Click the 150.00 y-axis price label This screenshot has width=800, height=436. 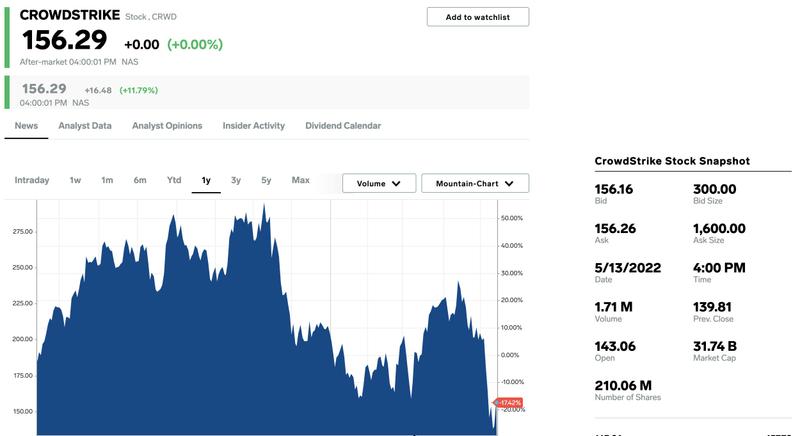click(22, 412)
